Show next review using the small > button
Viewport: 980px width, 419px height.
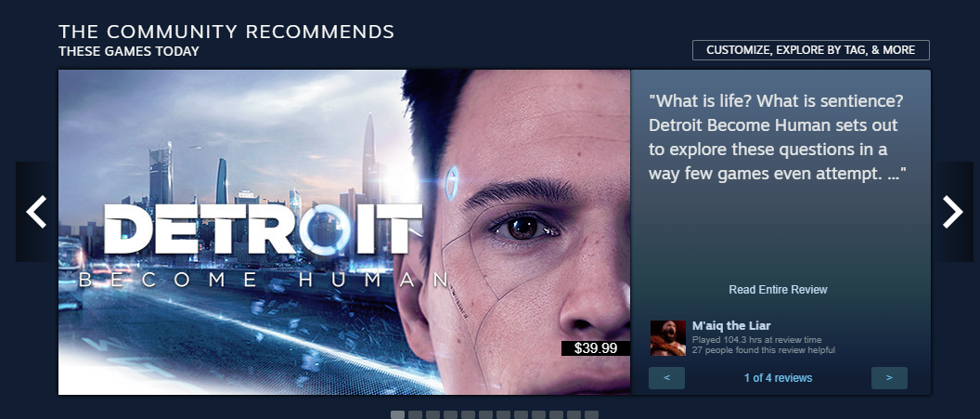coord(889,378)
